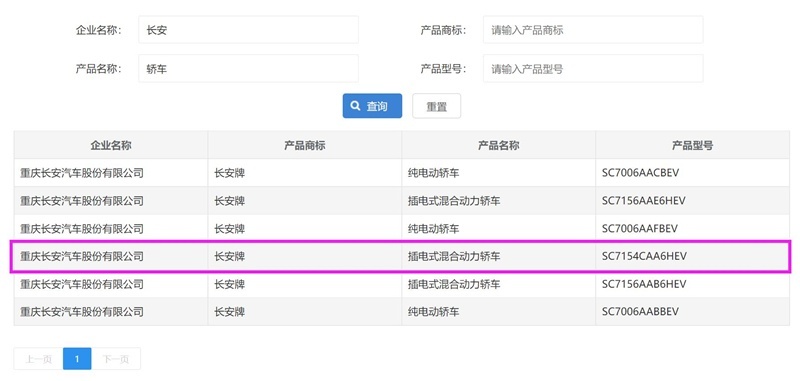800x381 pixels.
Task: Click the 重置 reset button
Action: click(436, 106)
